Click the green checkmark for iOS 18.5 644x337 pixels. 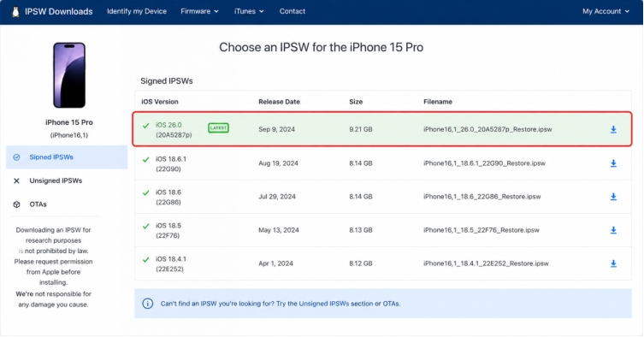tap(145, 226)
